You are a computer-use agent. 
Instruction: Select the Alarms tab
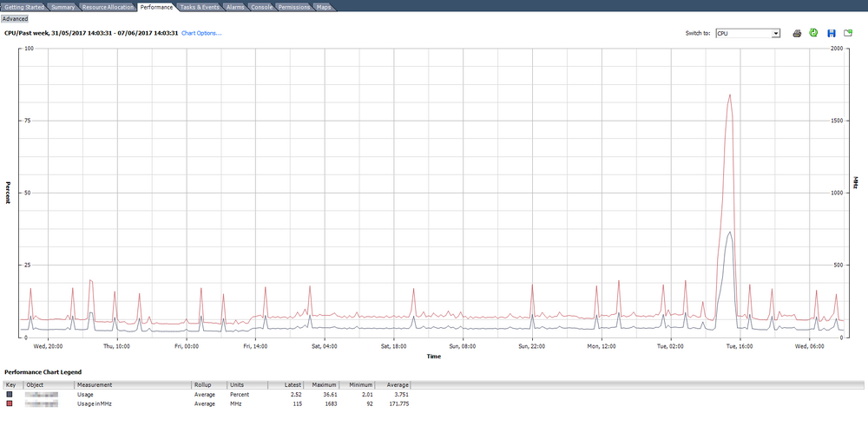point(235,7)
